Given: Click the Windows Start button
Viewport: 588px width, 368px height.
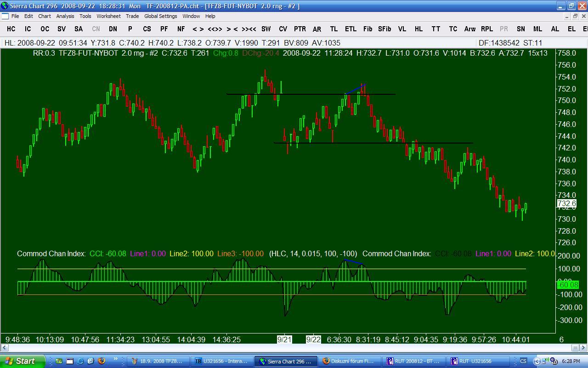Looking at the screenshot, I should 23,361.
